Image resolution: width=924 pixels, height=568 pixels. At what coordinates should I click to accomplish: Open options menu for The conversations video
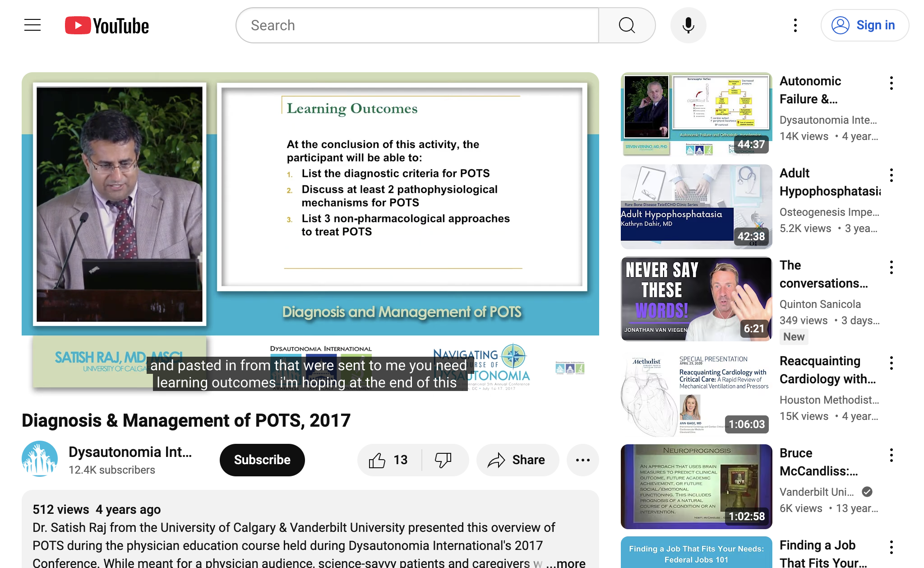892,267
